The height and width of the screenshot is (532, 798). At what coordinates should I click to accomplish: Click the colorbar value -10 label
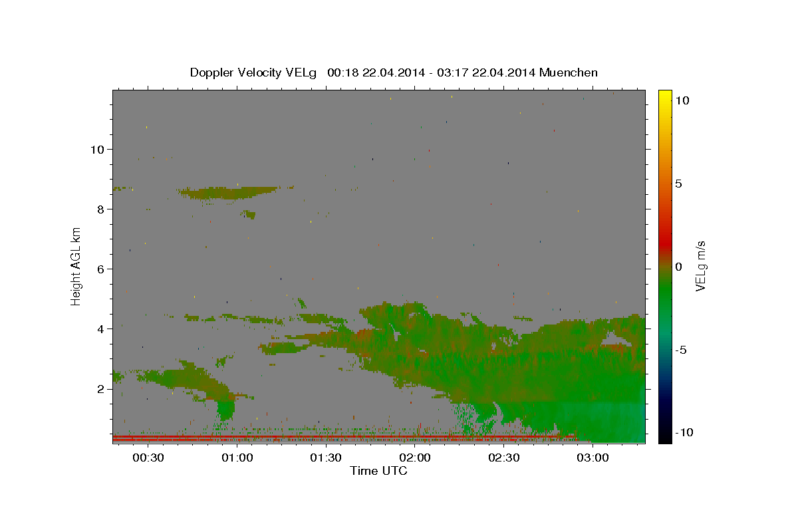pos(684,433)
